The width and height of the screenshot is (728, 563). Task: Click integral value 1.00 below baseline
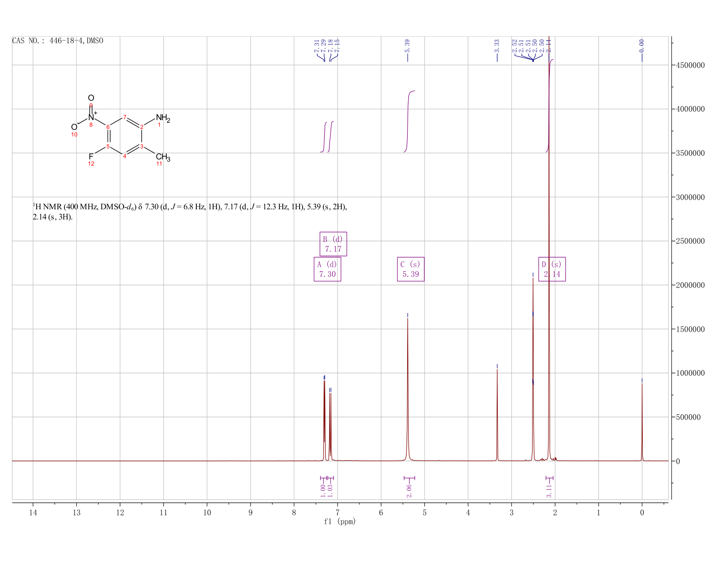pyautogui.click(x=323, y=491)
